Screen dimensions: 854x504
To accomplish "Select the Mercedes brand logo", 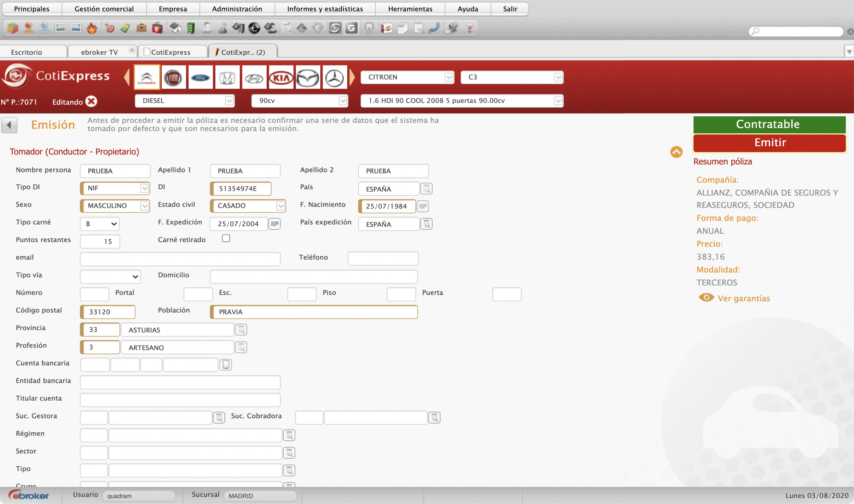I will click(335, 77).
